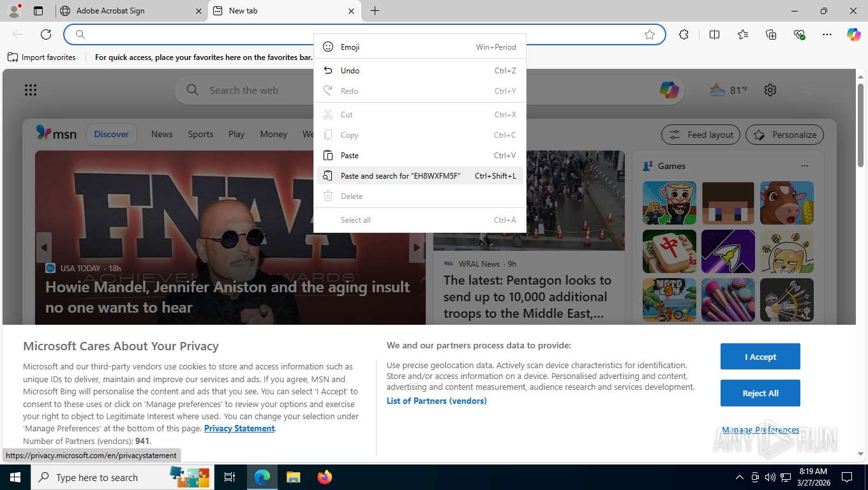Click the address bar input

(364, 34)
